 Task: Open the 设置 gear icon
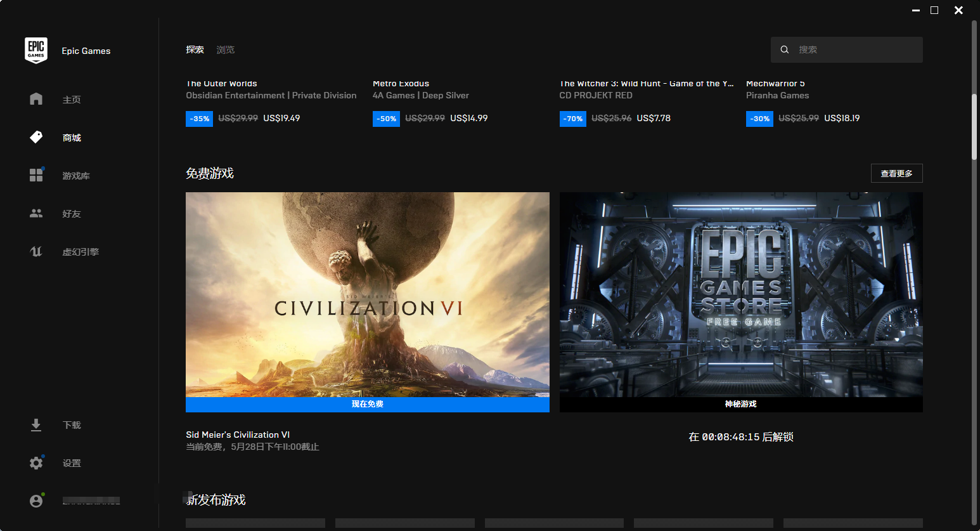pyautogui.click(x=36, y=463)
